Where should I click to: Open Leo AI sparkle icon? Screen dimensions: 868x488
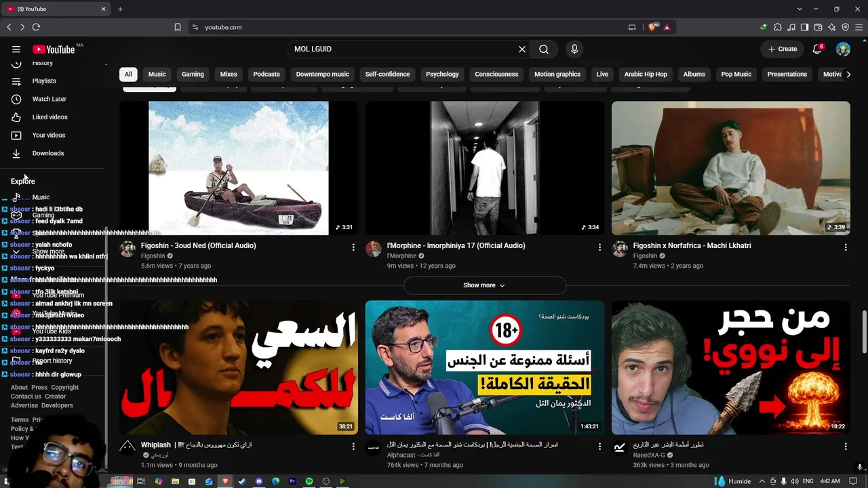(832, 27)
